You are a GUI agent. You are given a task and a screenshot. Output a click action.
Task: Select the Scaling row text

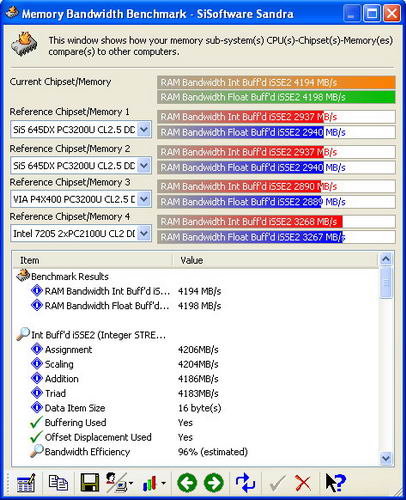click(59, 364)
